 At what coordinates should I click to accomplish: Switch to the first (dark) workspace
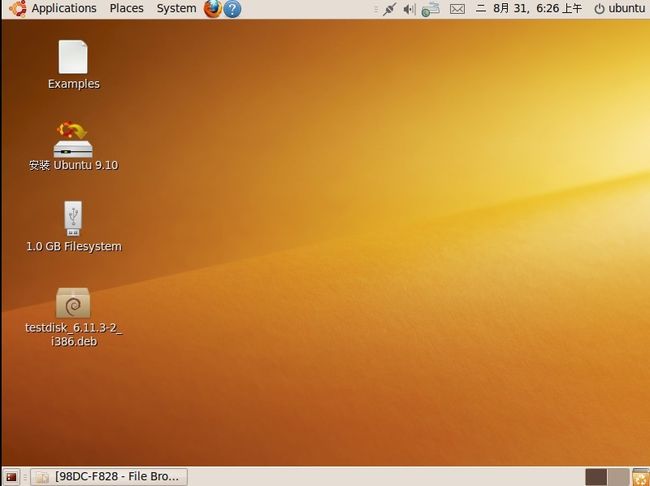[596, 477]
